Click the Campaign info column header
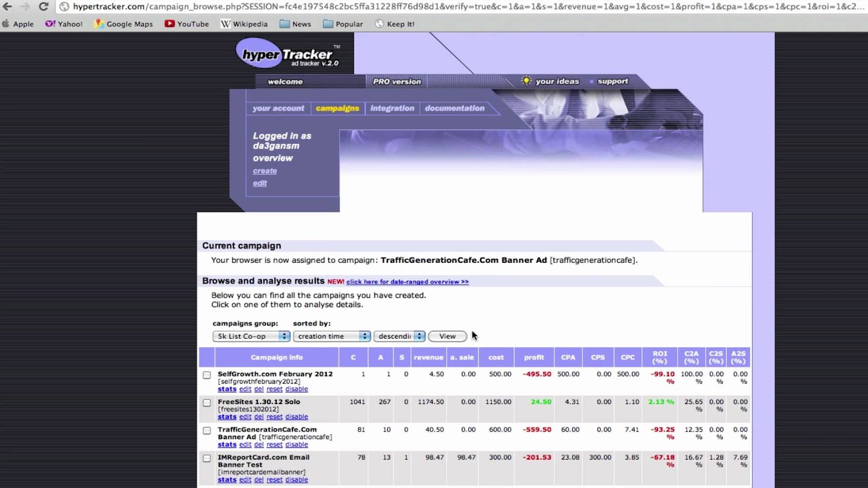868x488 pixels. click(277, 357)
